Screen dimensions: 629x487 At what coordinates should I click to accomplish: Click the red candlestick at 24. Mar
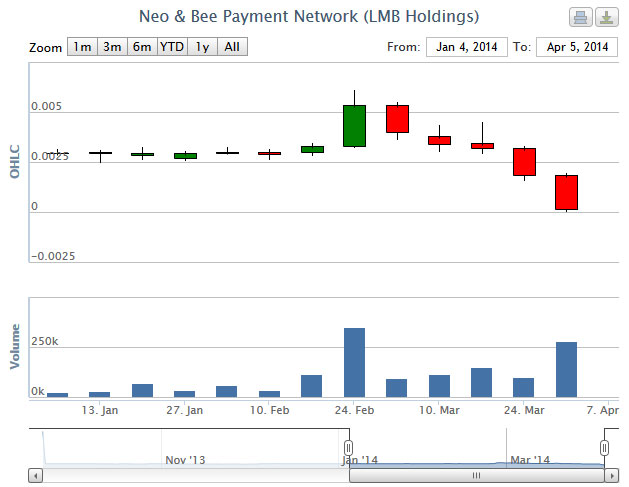point(524,162)
